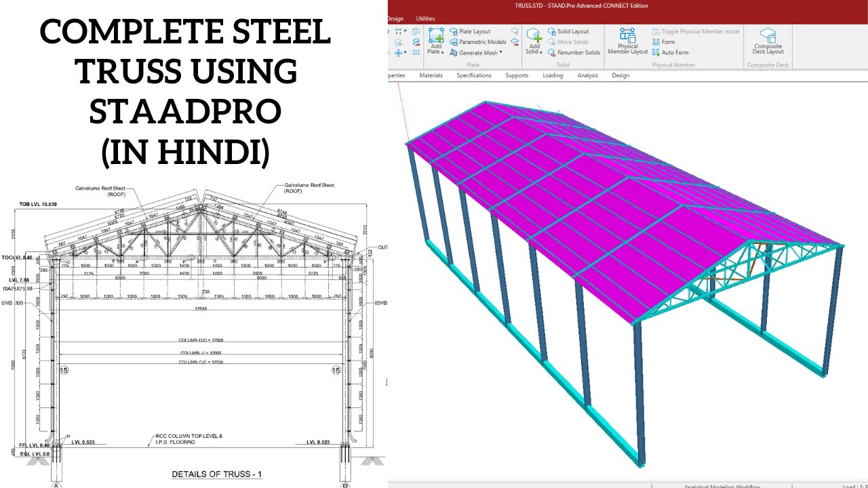Screen dimensions: 868x488
Task: Click the Move Solids tool
Action: pos(568,42)
